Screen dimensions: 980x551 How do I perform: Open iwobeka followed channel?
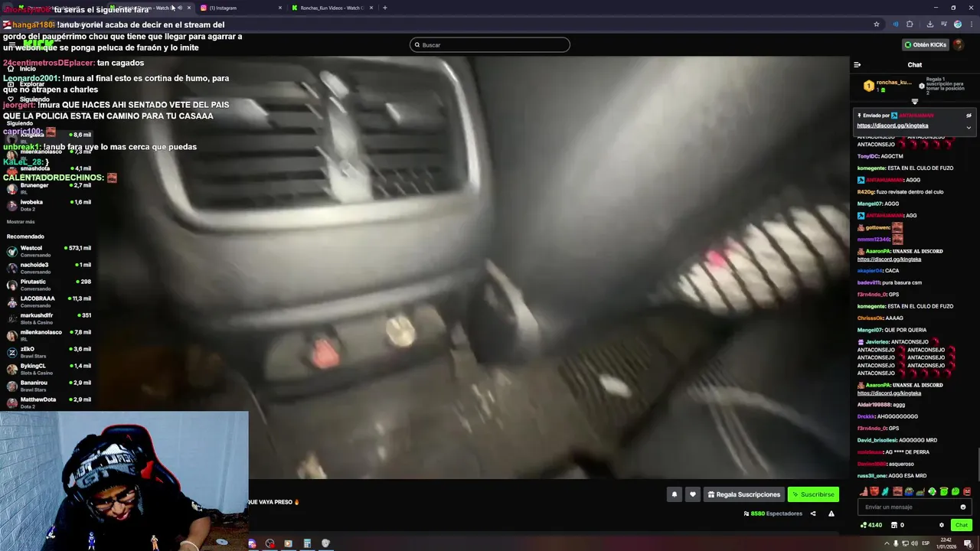(x=49, y=205)
